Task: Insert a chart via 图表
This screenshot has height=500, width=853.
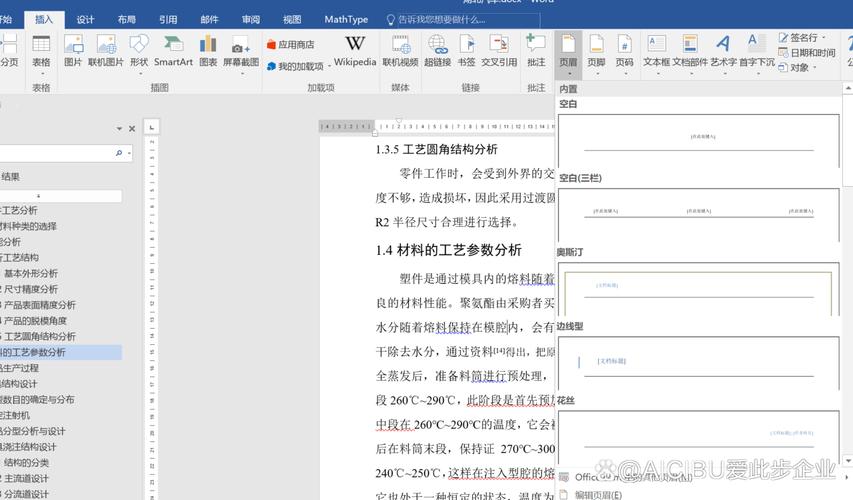Action: click(x=208, y=51)
